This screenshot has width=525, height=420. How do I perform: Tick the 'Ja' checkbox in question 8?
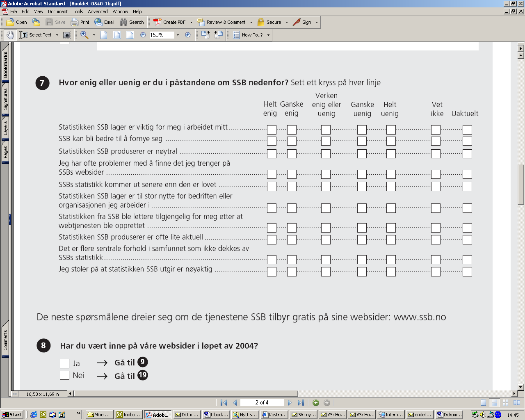point(64,363)
